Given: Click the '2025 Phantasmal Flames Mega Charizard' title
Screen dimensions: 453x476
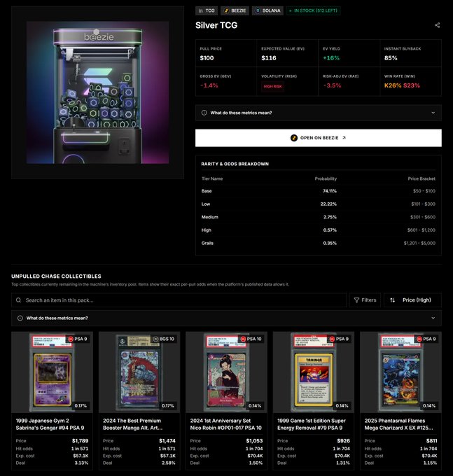Looking at the screenshot, I should tap(398, 424).
